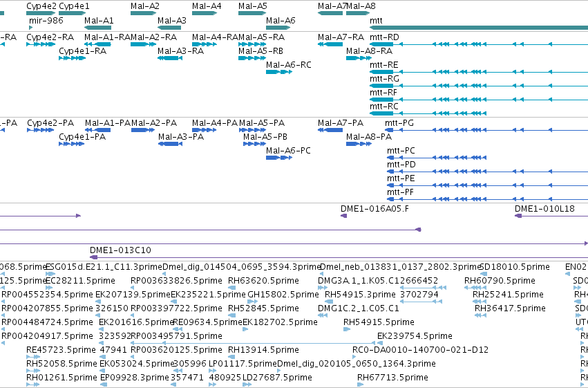Click the RC0-DA0010-140700-021-D12 EST label
Viewport: 588px width, 388px height.
click(420, 350)
